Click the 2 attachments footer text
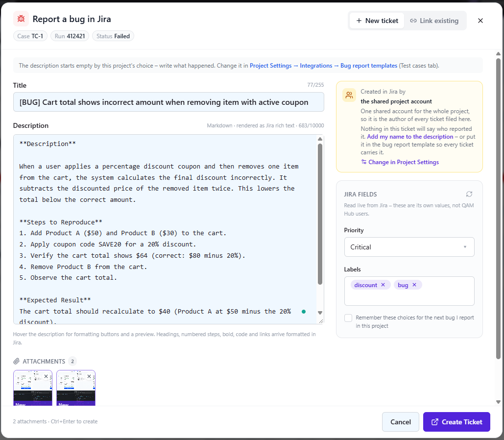 coord(29,421)
